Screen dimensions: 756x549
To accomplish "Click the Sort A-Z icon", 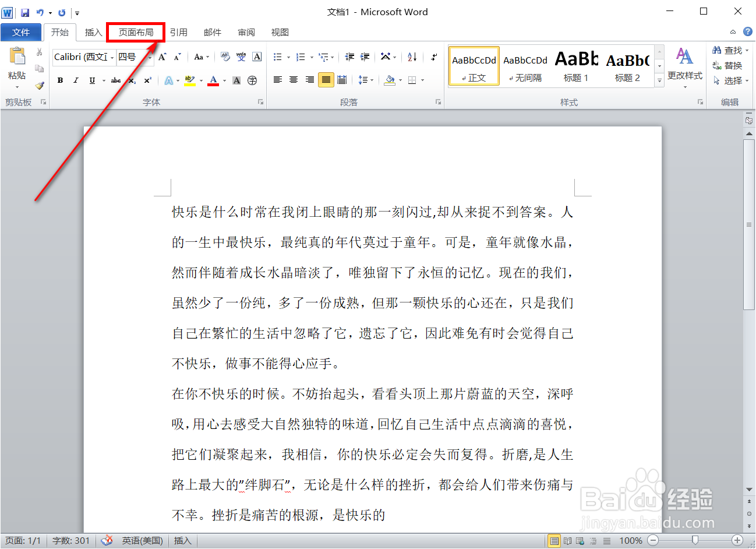I will pyautogui.click(x=412, y=57).
